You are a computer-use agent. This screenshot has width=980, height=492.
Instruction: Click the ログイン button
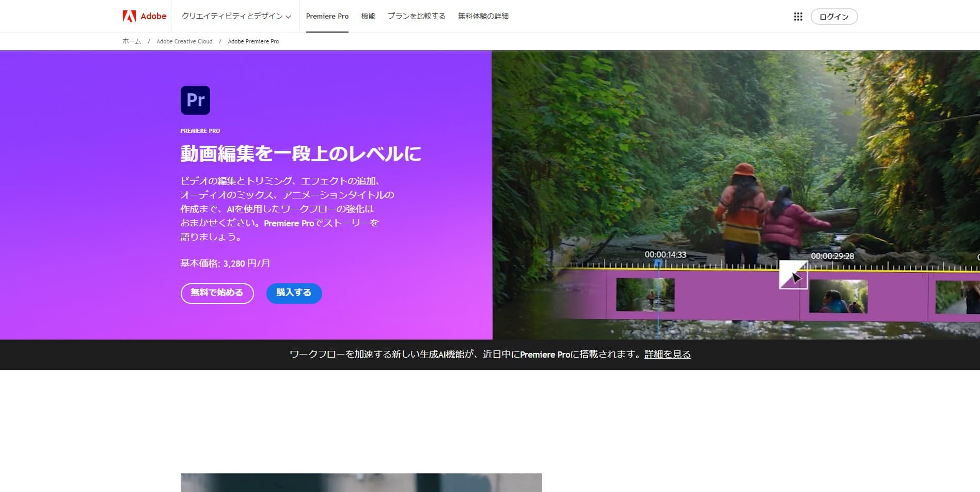[833, 16]
